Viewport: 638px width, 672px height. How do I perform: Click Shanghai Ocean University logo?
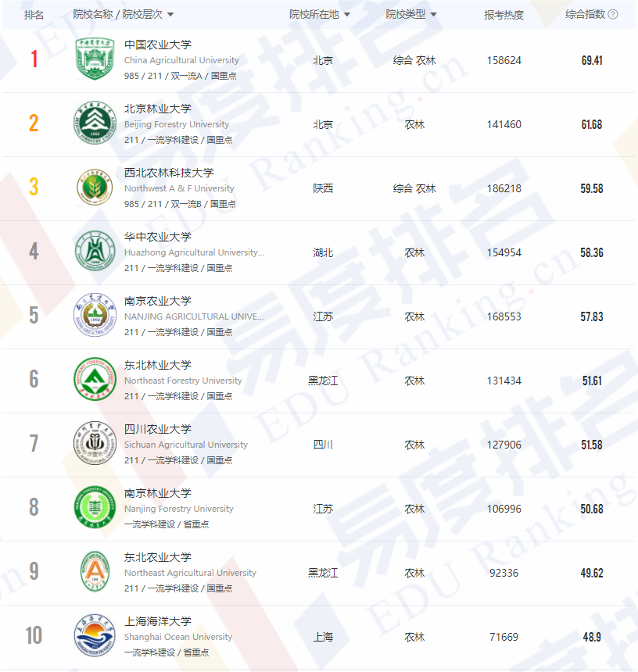(94, 636)
